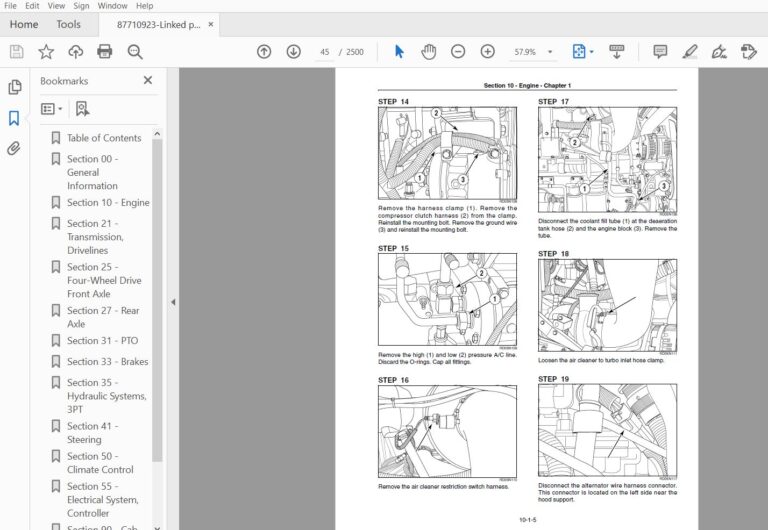
Task: Click the Print file icon
Action: 105,51
